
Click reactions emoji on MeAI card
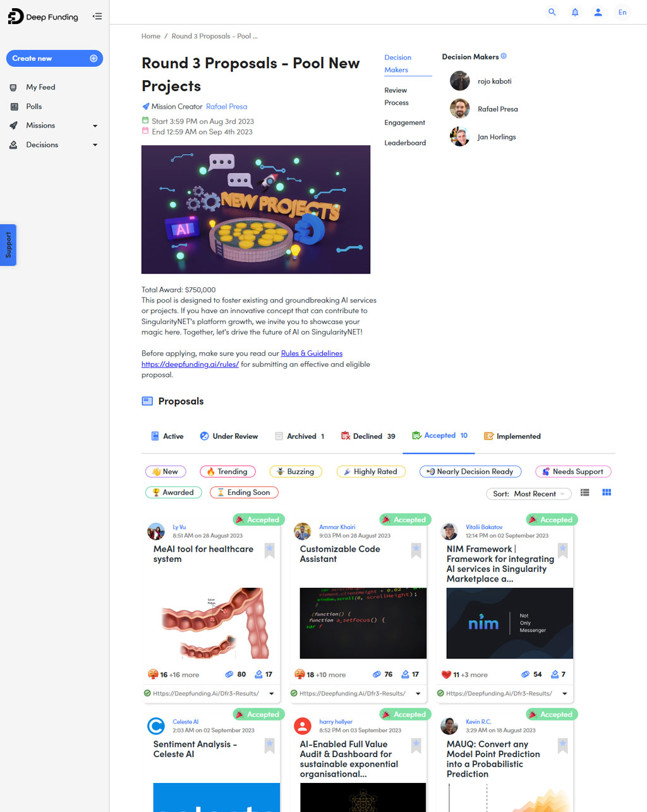153,674
